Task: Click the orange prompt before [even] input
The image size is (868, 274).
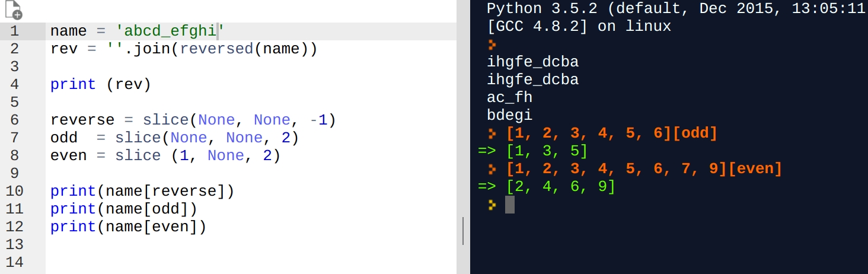Action: [492, 169]
